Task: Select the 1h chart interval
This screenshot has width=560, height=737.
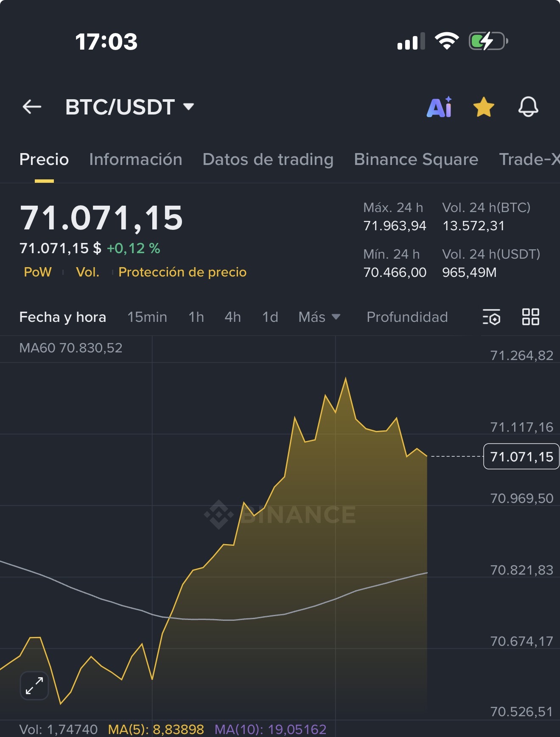Action: coord(196,317)
